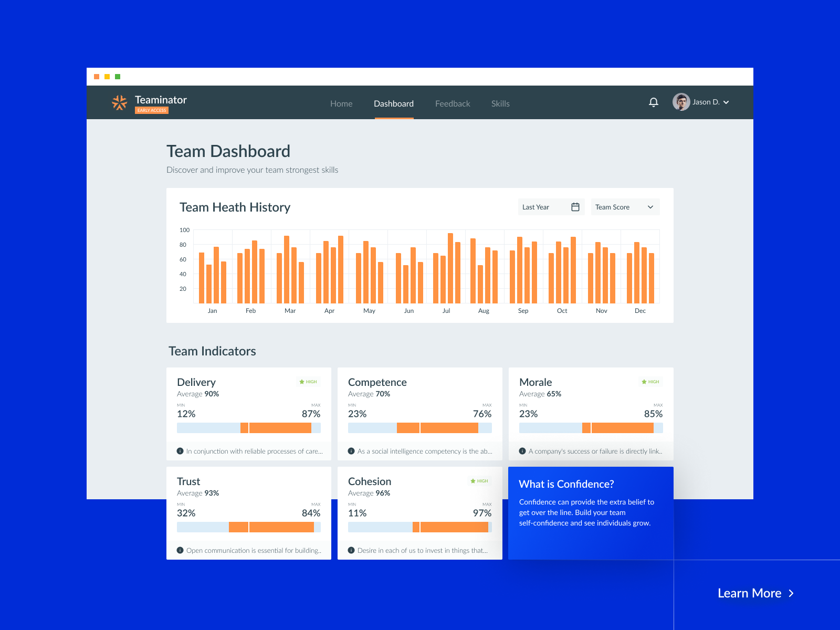The height and width of the screenshot is (630, 840).
Task: Click the notification bell icon
Action: (x=653, y=102)
